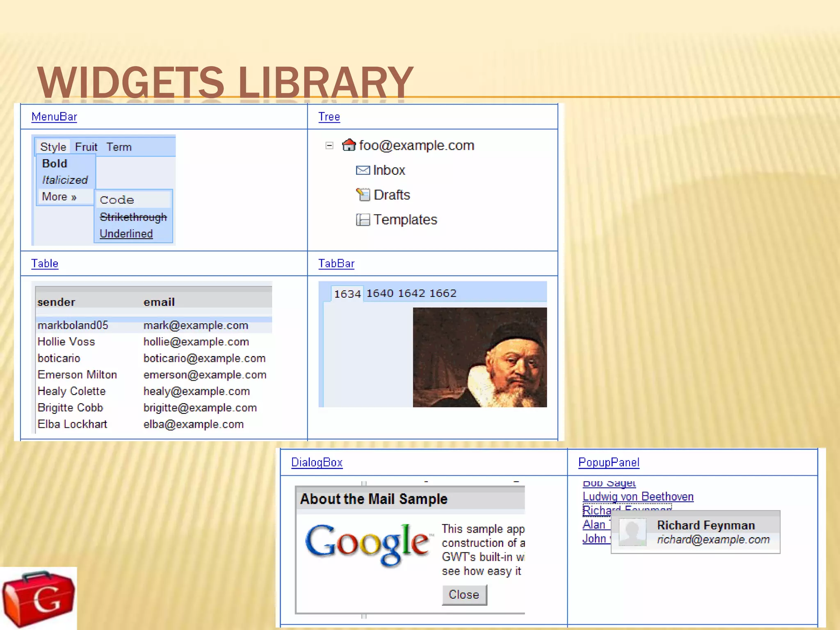
Task: Click the Ludwig von Beethoven contact link
Action: click(x=638, y=496)
